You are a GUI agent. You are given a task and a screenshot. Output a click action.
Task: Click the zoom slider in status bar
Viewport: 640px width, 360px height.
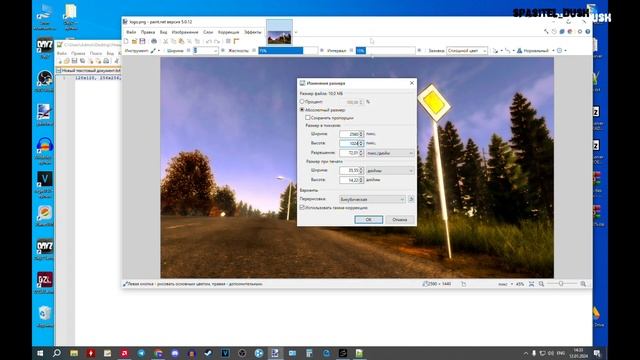tap(562, 284)
